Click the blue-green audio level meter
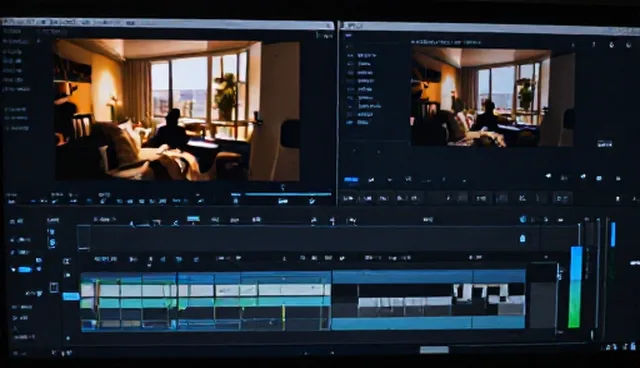The height and width of the screenshot is (368, 640). point(576,286)
